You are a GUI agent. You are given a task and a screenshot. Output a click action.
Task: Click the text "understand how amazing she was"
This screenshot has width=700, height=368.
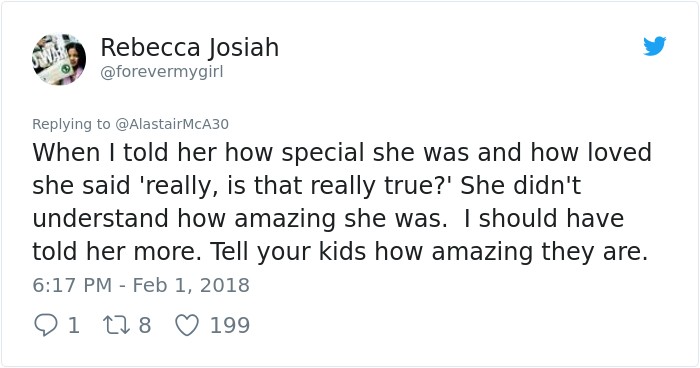click(238, 219)
